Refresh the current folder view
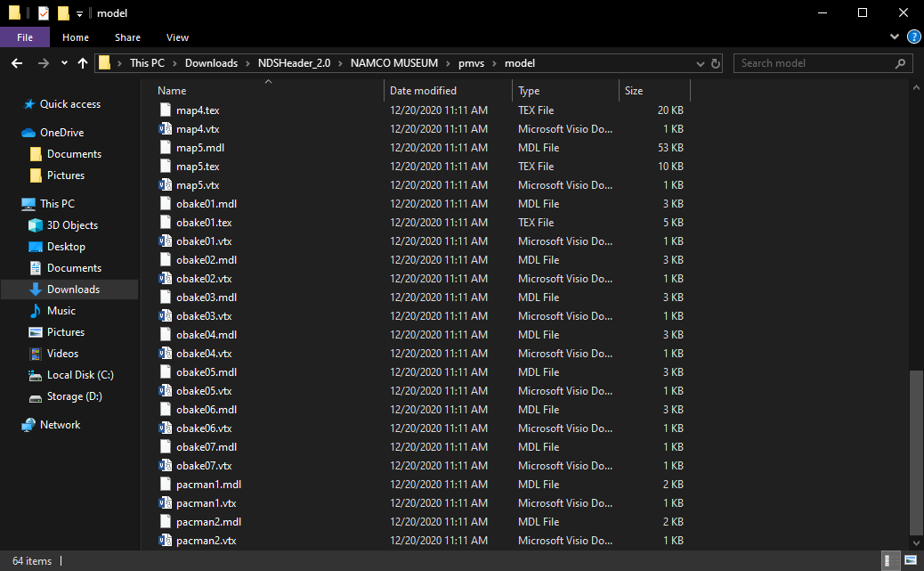 (x=716, y=63)
